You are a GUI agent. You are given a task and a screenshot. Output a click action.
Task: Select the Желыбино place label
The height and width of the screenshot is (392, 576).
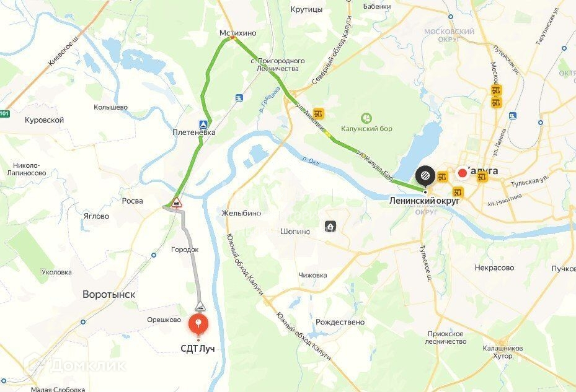tap(241, 213)
